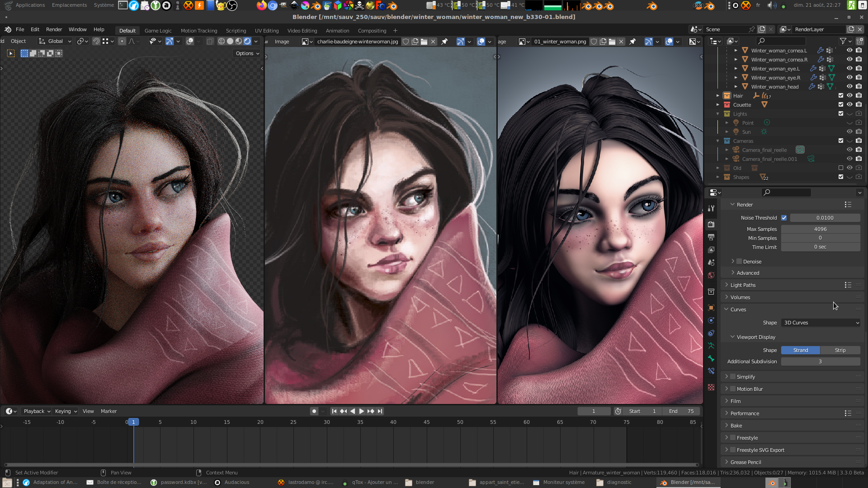
Task: Open the World properties tab icon
Action: 711,275
